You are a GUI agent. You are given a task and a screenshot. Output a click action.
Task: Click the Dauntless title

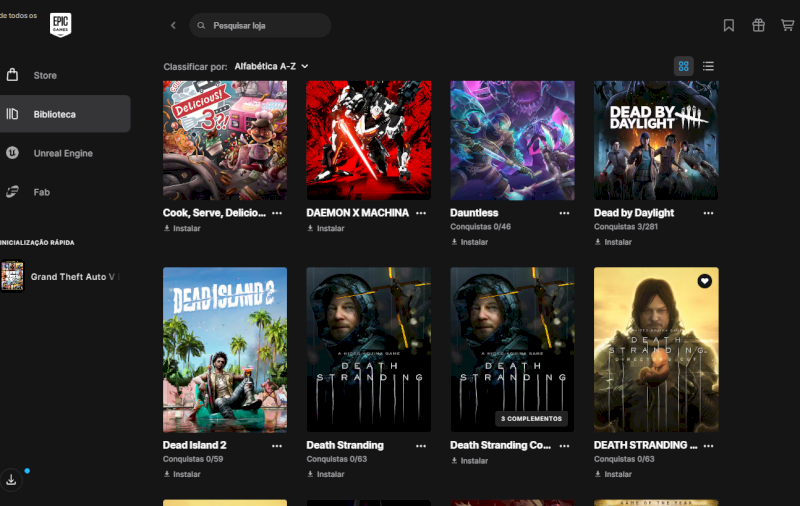click(474, 213)
